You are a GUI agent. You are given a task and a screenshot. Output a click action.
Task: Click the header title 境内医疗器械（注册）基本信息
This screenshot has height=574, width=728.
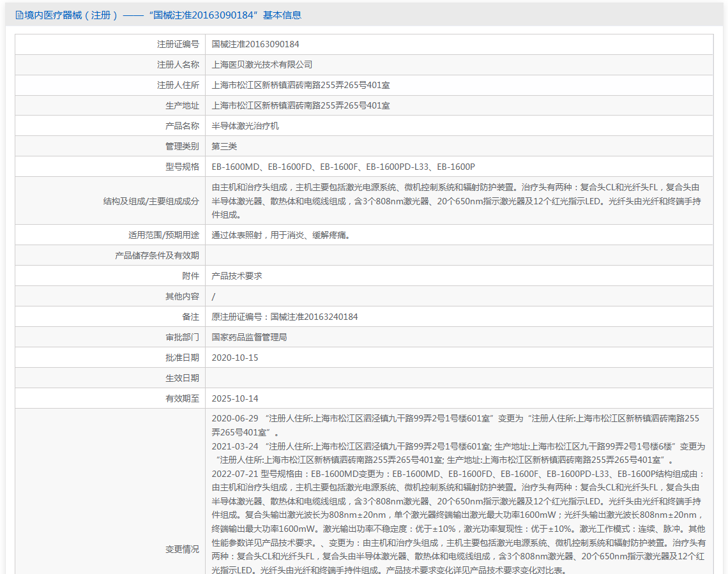click(162, 15)
